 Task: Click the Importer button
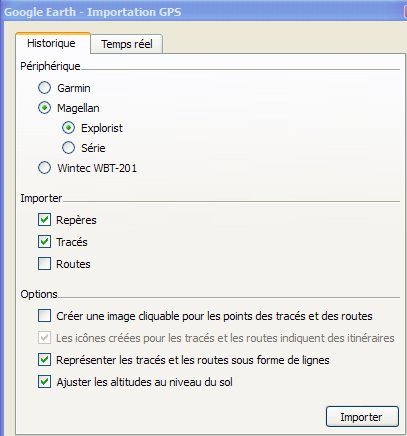click(362, 417)
